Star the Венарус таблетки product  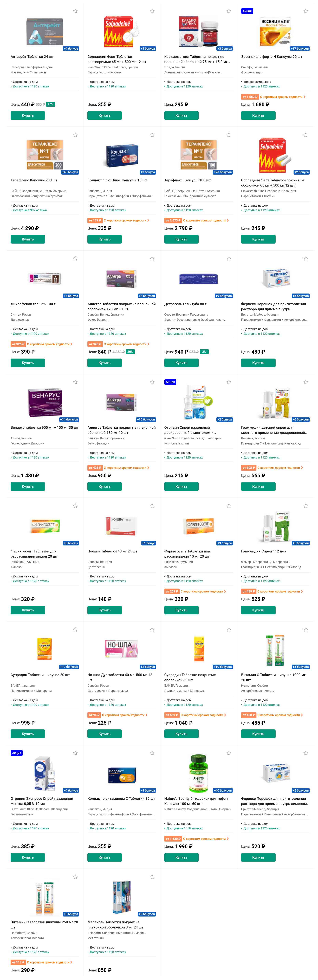(75, 382)
